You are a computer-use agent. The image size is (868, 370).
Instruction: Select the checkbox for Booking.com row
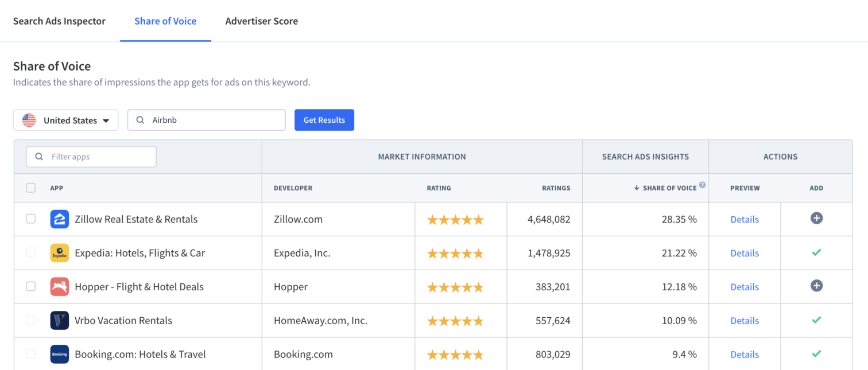pyautogui.click(x=30, y=354)
